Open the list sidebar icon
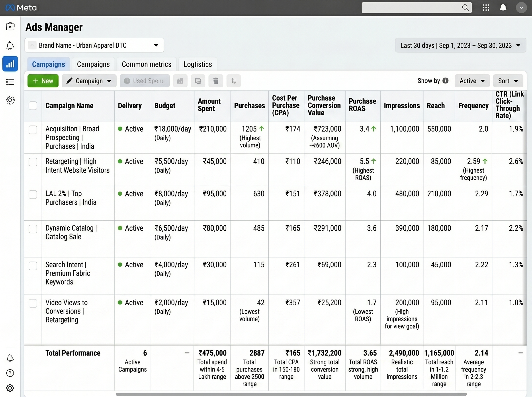This screenshot has width=532, height=397. click(x=10, y=82)
